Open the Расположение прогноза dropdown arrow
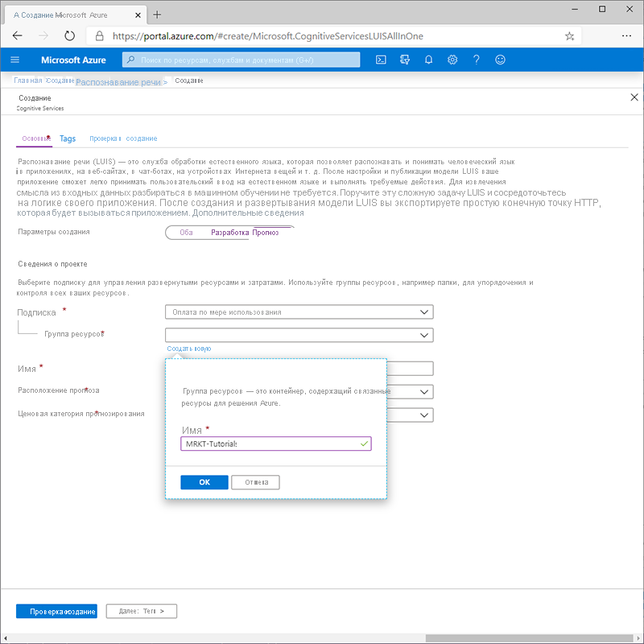Viewport: 644px width, 644px height. (x=424, y=392)
